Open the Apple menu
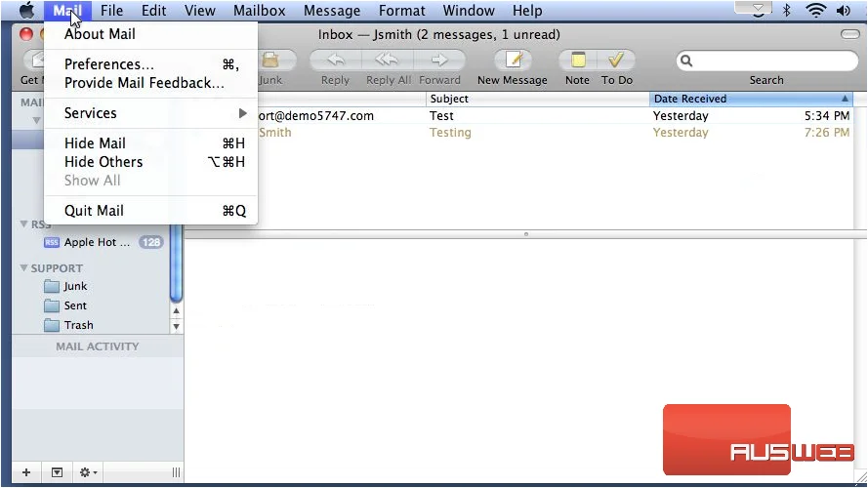The width and height of the screenshot is (868, 488). [26, 10]
